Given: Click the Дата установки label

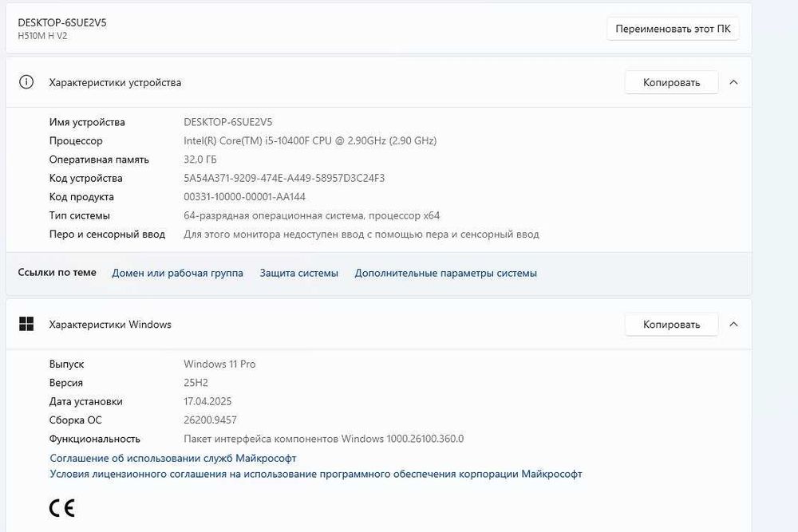Looking at the screenshot, I should [x=86, y=401].
